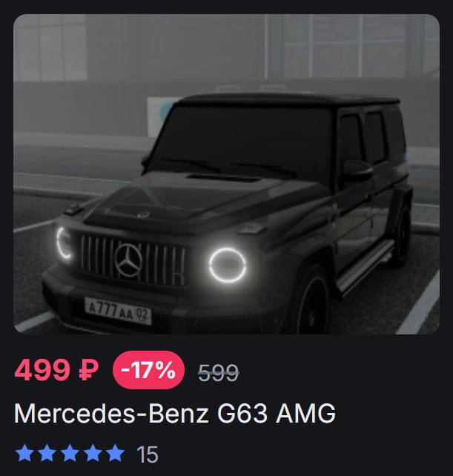Give five stars using the last star
This screenshot has height=476, width=453.
pos(115,454)
